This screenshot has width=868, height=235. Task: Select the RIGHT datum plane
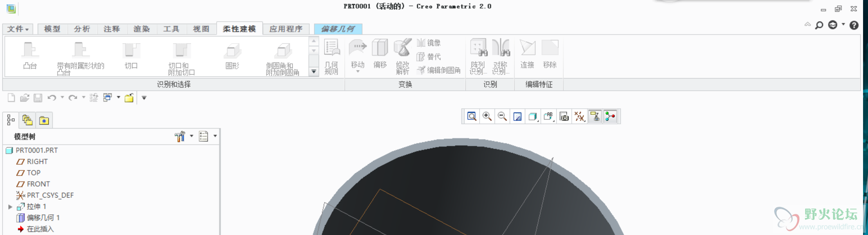(x=32, y=162)
